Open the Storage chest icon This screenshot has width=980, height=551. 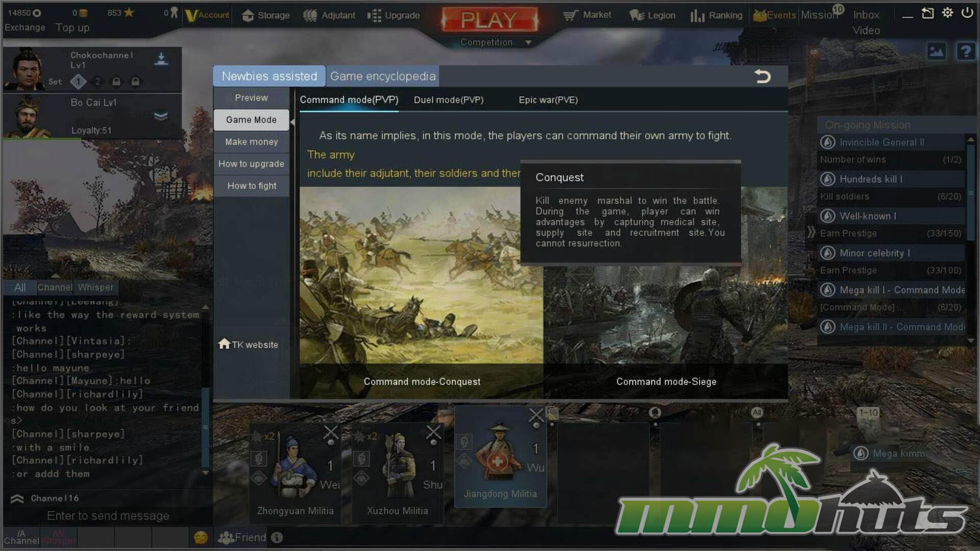[x=248, y=16]
